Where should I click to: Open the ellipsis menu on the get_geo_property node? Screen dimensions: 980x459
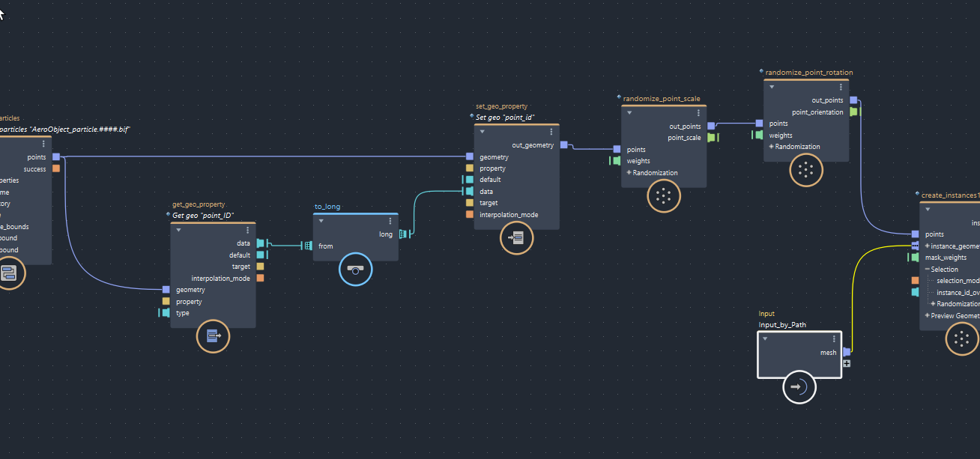point(248,230)
